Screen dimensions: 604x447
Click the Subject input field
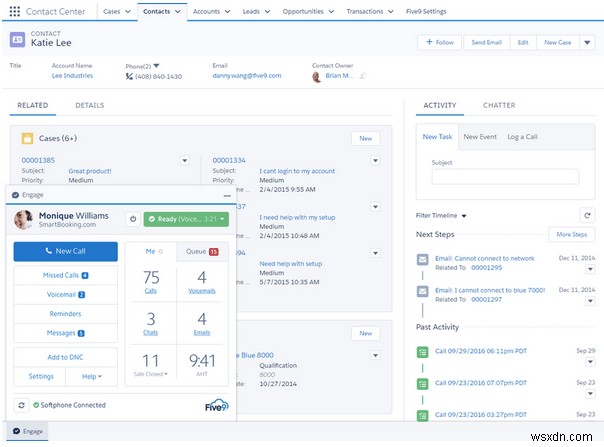coord(505,177)
